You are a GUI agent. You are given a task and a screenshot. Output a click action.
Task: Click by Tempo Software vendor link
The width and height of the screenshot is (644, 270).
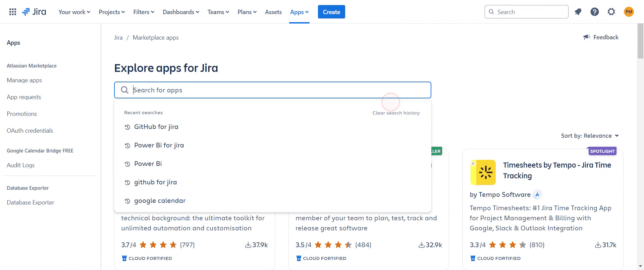[500, 194]
